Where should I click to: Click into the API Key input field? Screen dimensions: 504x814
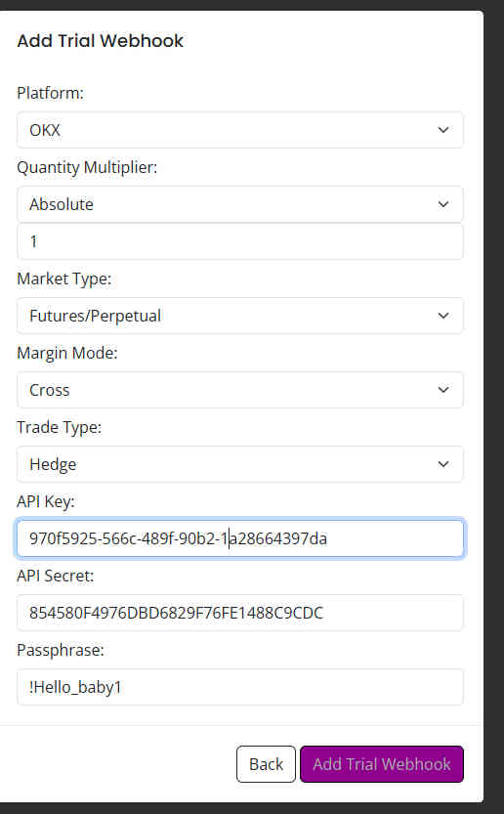[x=240, y=538]
